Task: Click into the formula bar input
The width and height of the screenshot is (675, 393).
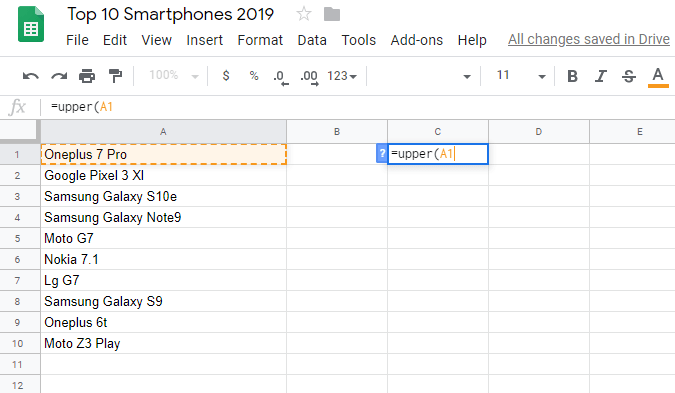Action: (x=357, y=107)
